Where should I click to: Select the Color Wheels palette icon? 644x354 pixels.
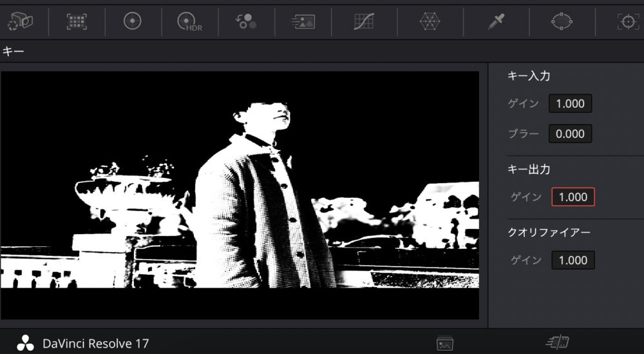[132, 22]
